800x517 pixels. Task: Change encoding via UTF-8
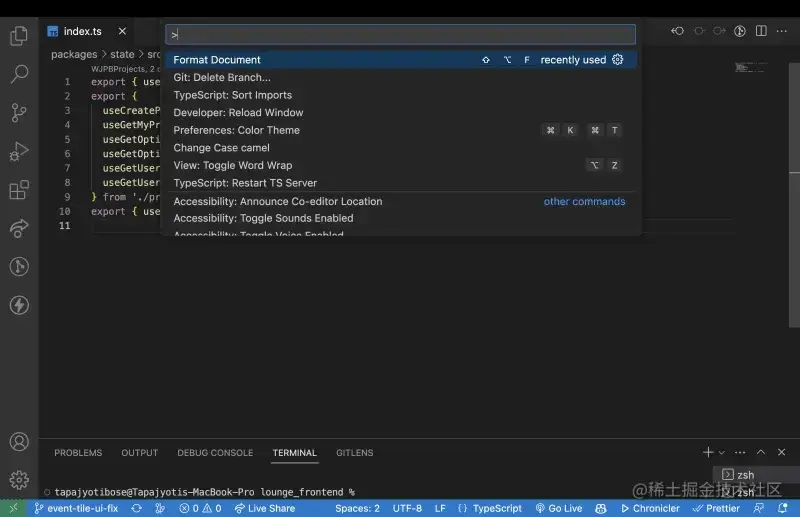(x=407, y=508)
